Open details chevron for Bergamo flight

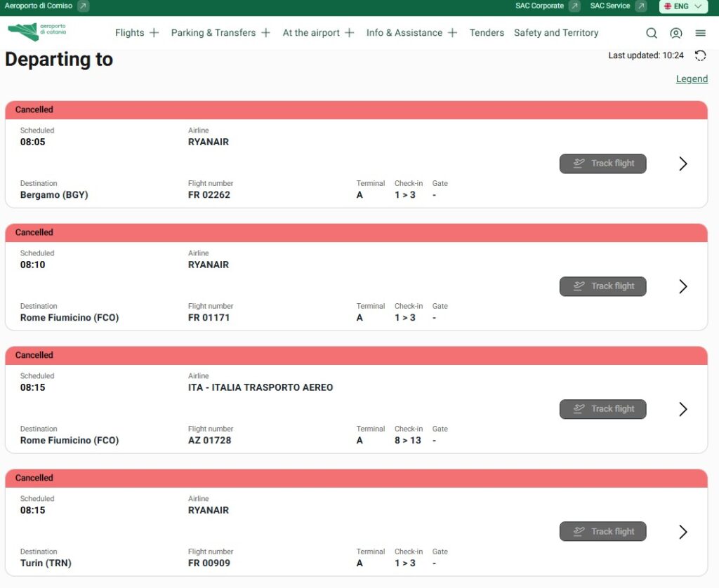(x=682, y=163)
